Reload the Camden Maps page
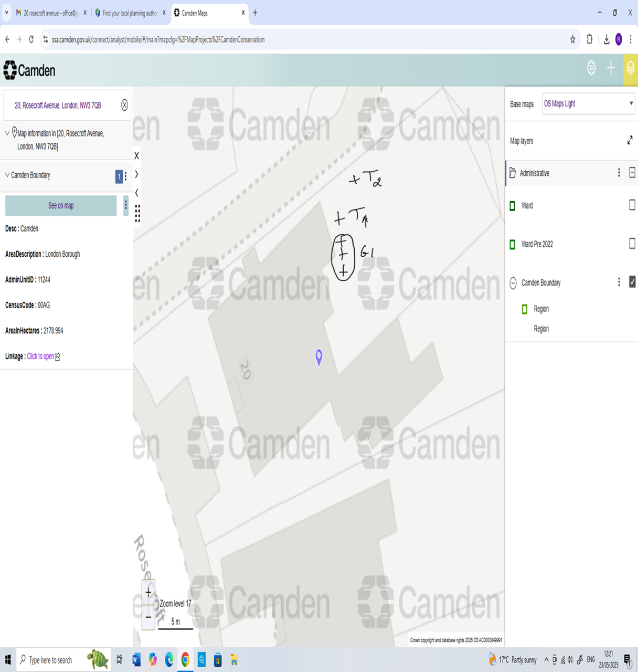Screen dimensions: 638x672 pos(31,39)
